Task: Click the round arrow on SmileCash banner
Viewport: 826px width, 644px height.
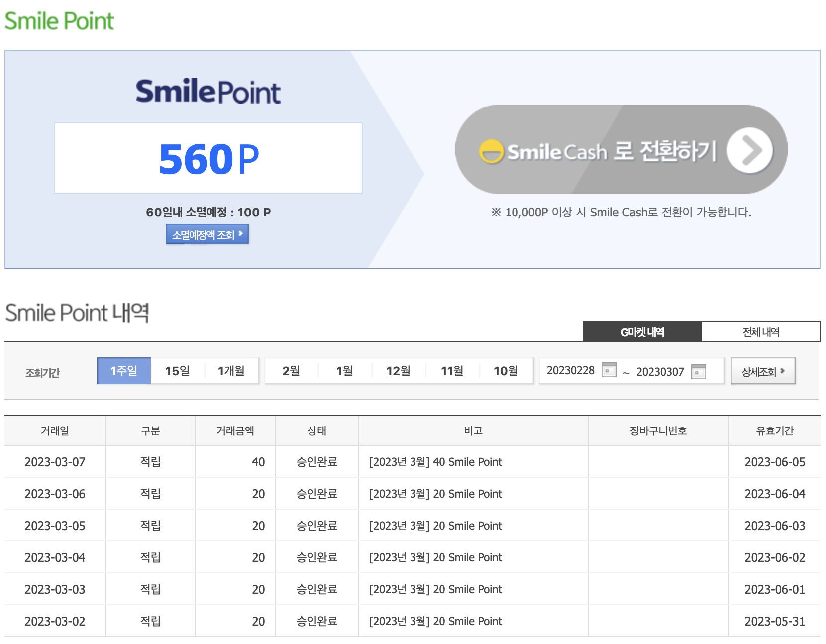Action: [x=750, y=150]
